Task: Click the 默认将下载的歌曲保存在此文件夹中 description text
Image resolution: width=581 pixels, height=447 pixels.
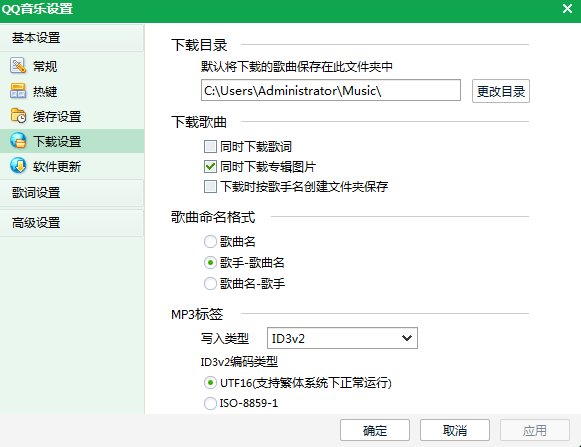Action: (x=297, y=67)
